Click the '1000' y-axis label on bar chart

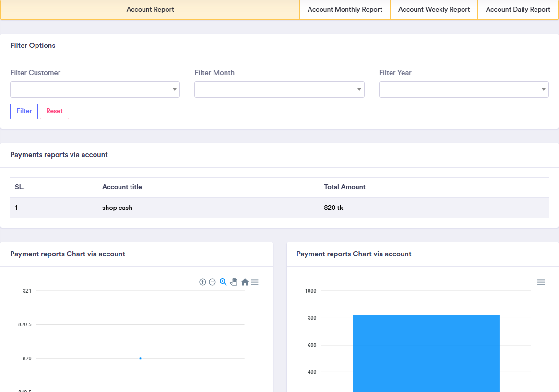click(310, 291)
